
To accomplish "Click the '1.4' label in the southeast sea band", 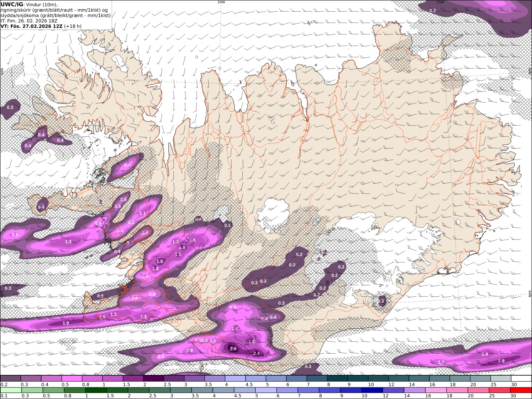I will click(485, 354).
